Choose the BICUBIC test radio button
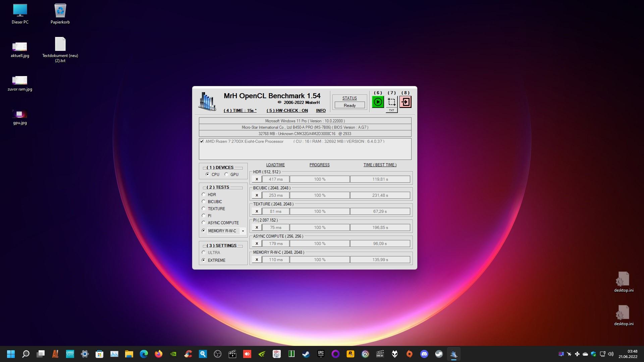644x362 pixels. tap(204, 201)
